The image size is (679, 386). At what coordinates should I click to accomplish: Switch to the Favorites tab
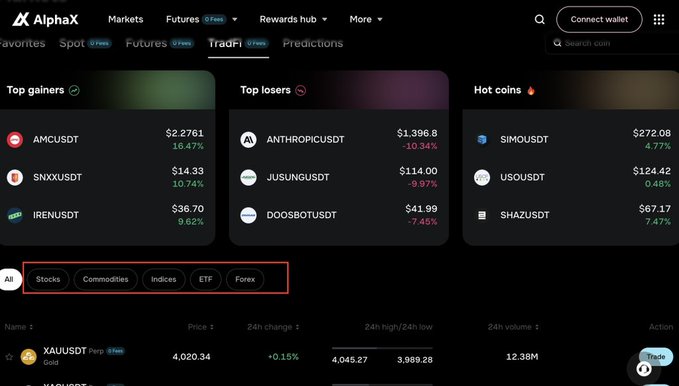click(22, 43)
